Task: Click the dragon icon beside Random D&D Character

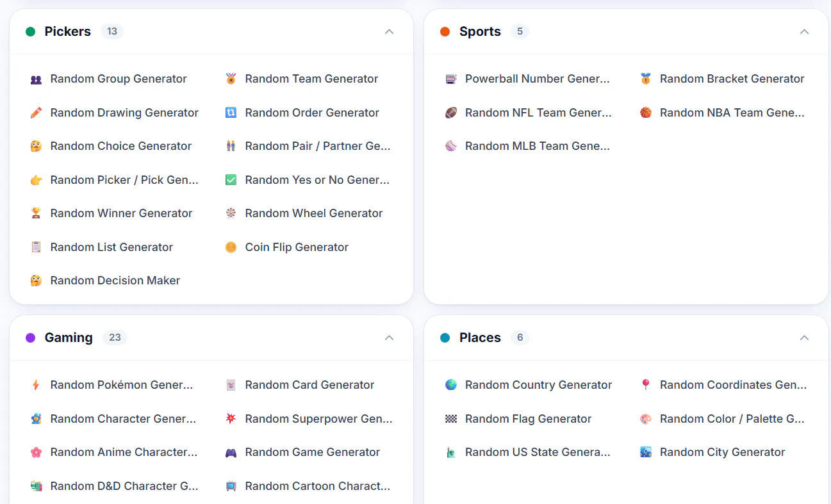Action: [x=36, y=486]
